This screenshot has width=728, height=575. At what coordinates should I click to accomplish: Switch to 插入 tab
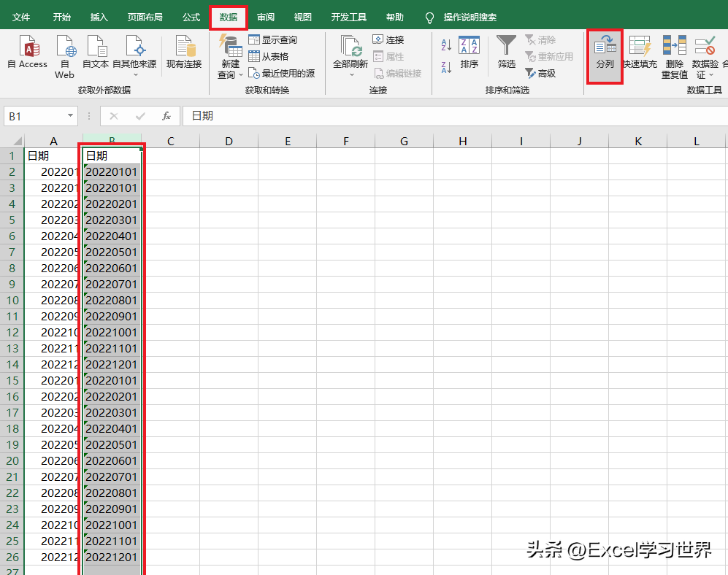point(99,18)
